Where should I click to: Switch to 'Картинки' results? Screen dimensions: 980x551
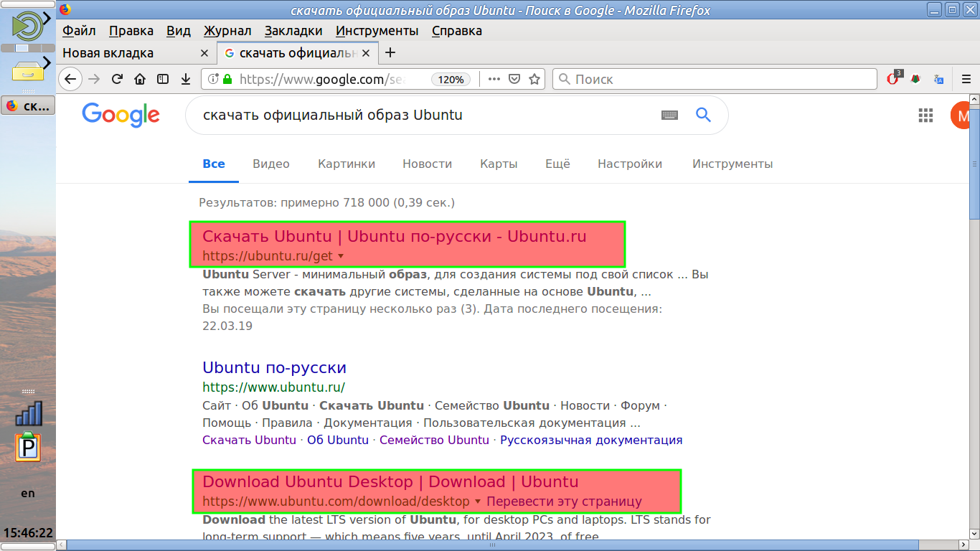point(347,164)
